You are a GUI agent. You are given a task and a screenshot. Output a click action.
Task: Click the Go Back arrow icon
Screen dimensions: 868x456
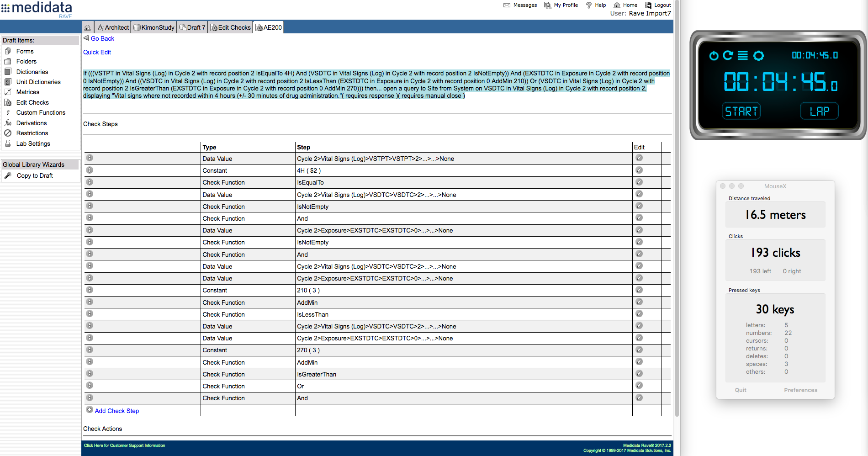click(x=86, y=38)
